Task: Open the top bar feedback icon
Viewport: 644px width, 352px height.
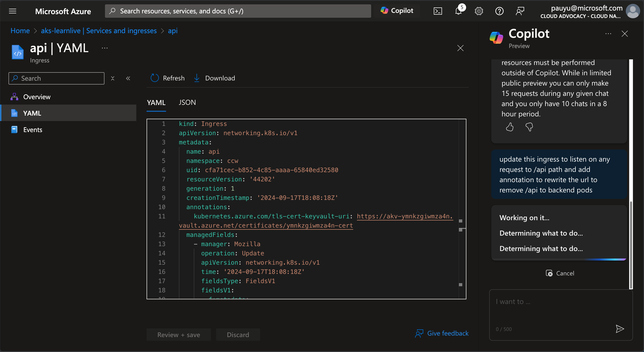Action: click(520, 11)
